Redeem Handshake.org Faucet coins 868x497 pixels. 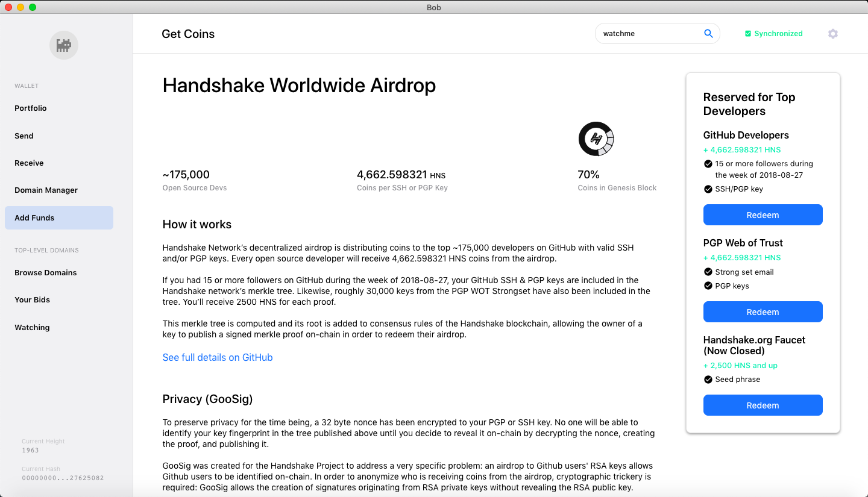763,405
